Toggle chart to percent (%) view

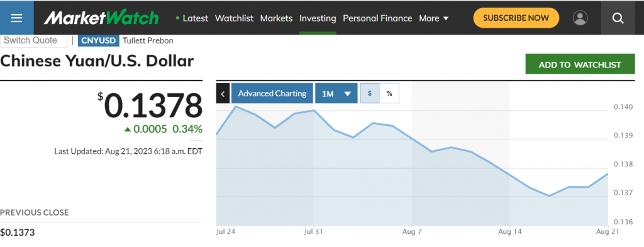(x=389, y=93)
